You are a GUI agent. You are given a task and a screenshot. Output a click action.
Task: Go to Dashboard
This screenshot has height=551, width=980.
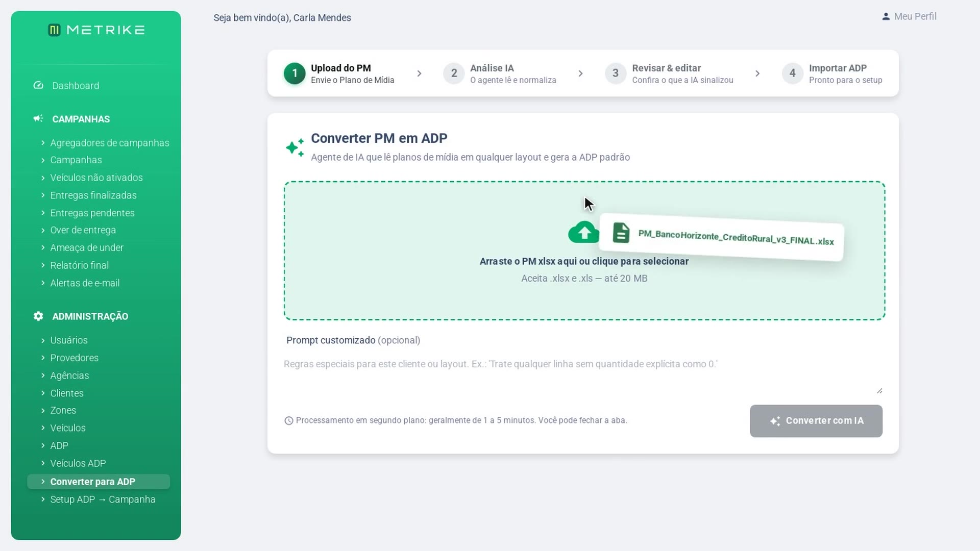click(x=76, y=86)
